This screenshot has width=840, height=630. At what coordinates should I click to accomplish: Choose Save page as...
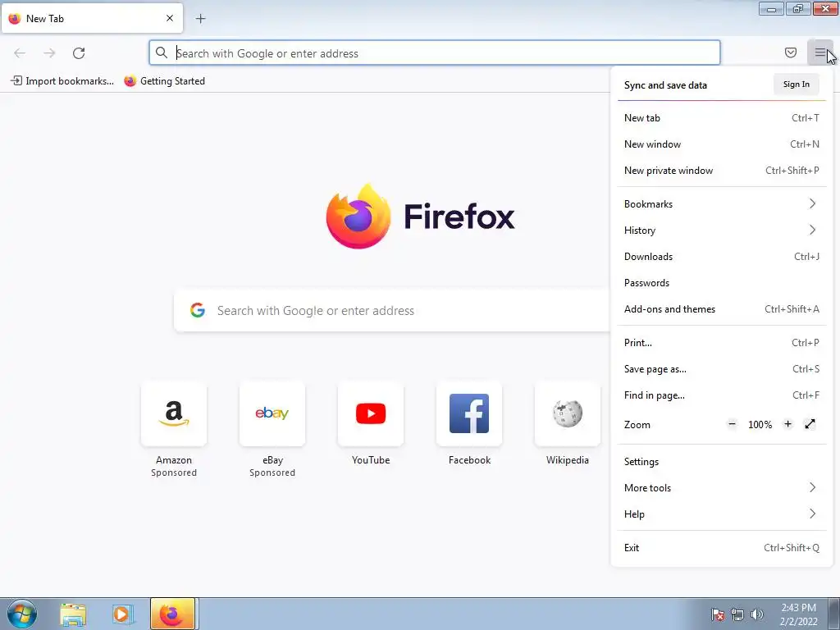coord(722,369)
